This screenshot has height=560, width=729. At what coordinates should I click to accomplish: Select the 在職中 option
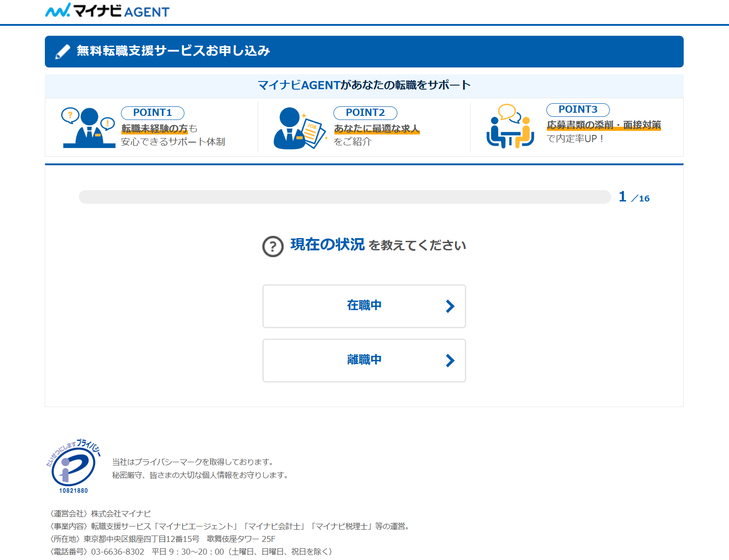click(364, 306)
